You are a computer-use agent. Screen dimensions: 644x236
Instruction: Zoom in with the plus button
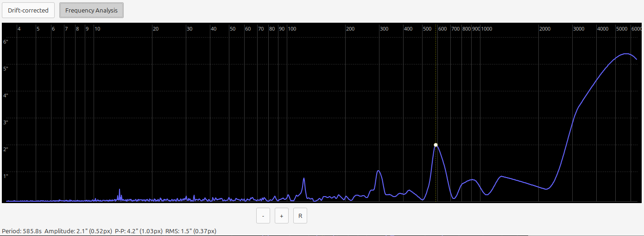point(282,216)
